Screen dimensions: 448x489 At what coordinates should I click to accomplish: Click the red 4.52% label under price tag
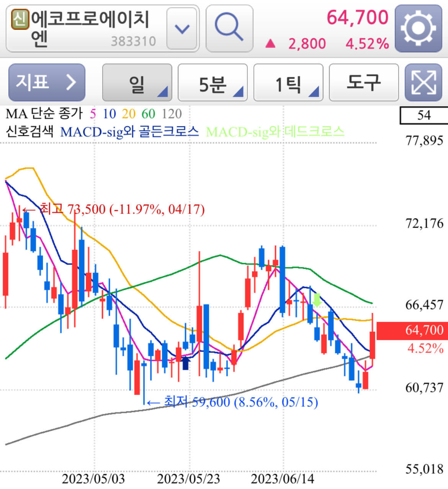(425, 349)
